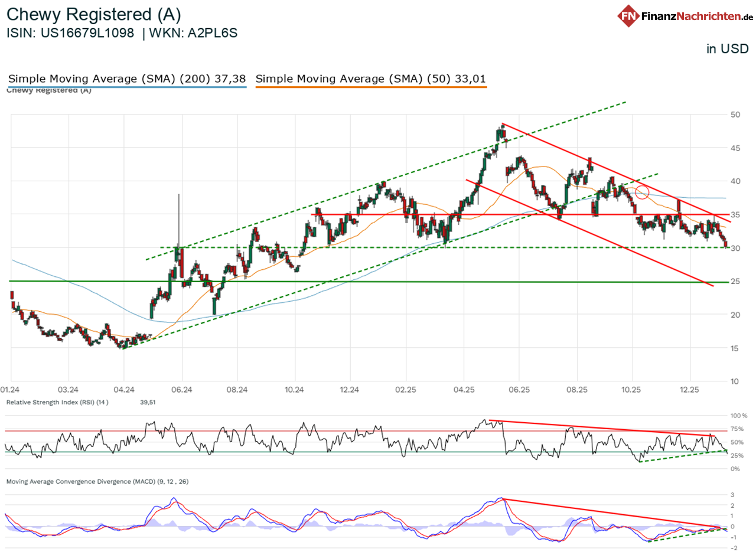Click the 12.25 date on x-axis
Image resolution: width=756 pixels, height=555 pixels.
pyautogui.click(x=689, y=390)
